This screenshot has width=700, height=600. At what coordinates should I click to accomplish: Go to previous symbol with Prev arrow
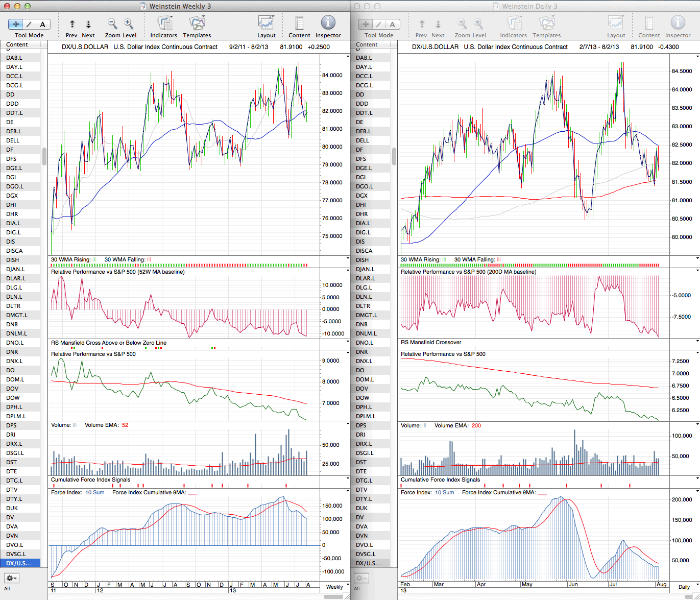click(71, 24)
